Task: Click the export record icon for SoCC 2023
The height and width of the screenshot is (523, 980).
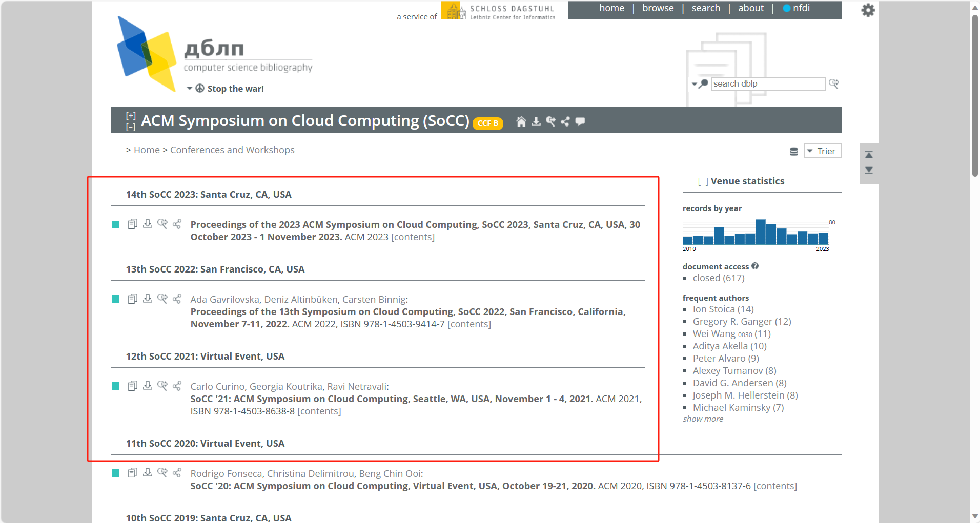Action: pos(148,224)
